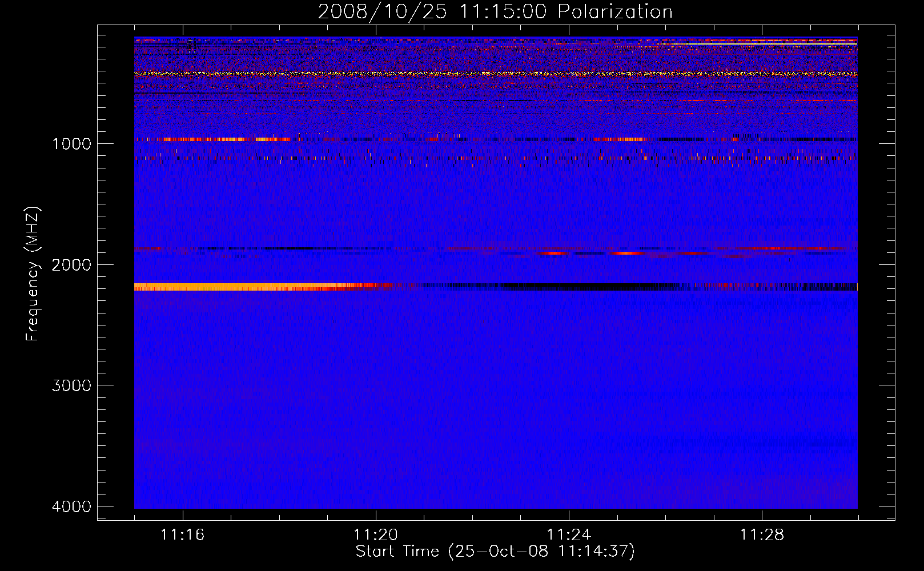
Task: Click the 4000 frequency tick label
Action: point(71,506)
